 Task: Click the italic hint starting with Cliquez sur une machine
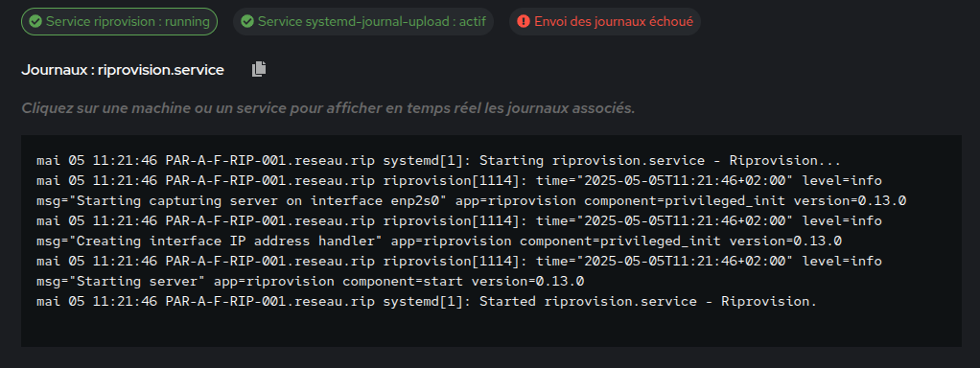pos(328,108)
